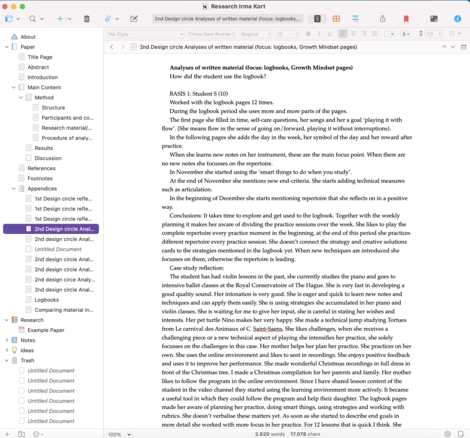Toggle underline formatting
The image size is (470, 438).
(x=330, y=34)
